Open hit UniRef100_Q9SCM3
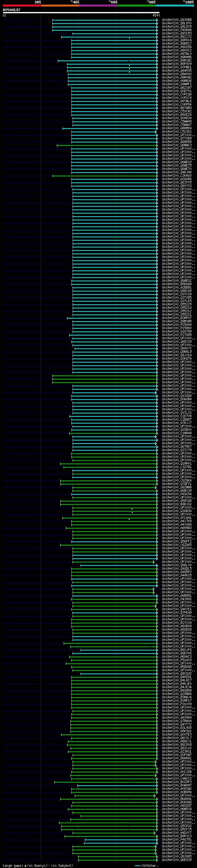Viewport: 197px width, 868px height. (177, 33)
